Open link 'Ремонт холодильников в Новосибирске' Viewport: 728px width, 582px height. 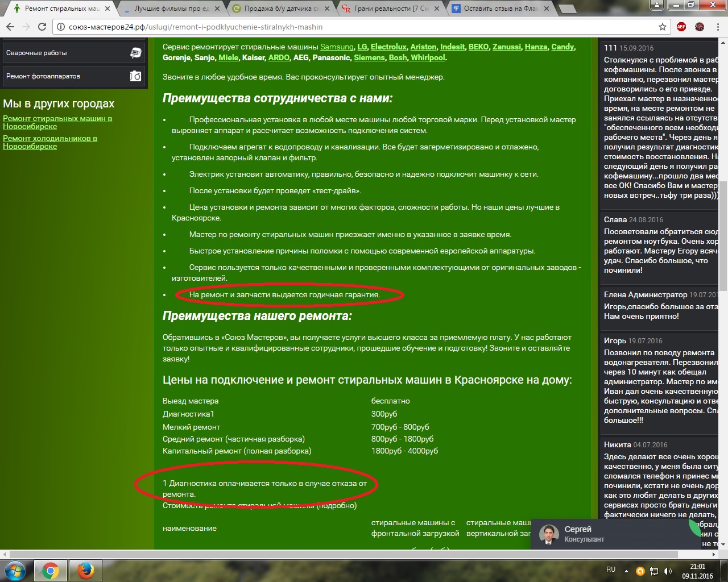click(50, 142)
